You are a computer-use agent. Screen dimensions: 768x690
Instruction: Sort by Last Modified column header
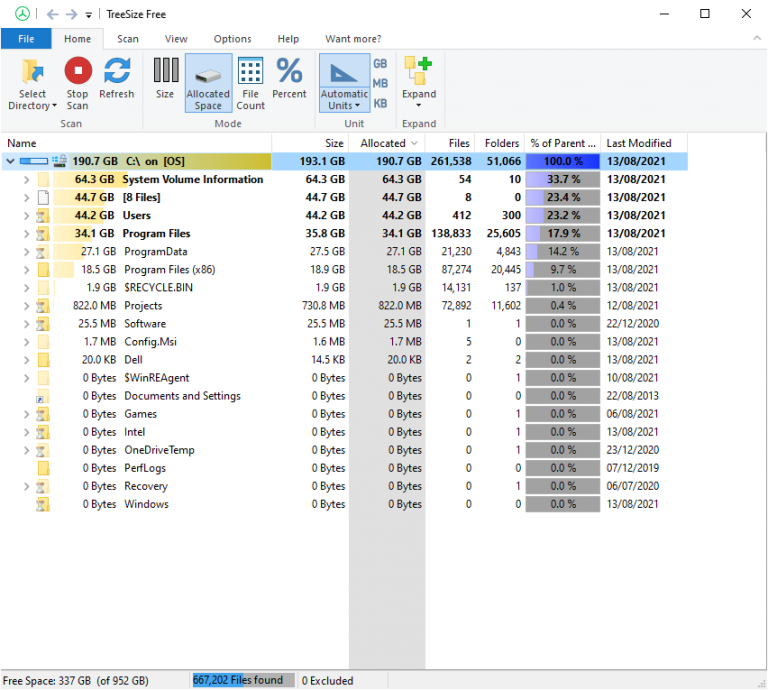pos(639,143)
